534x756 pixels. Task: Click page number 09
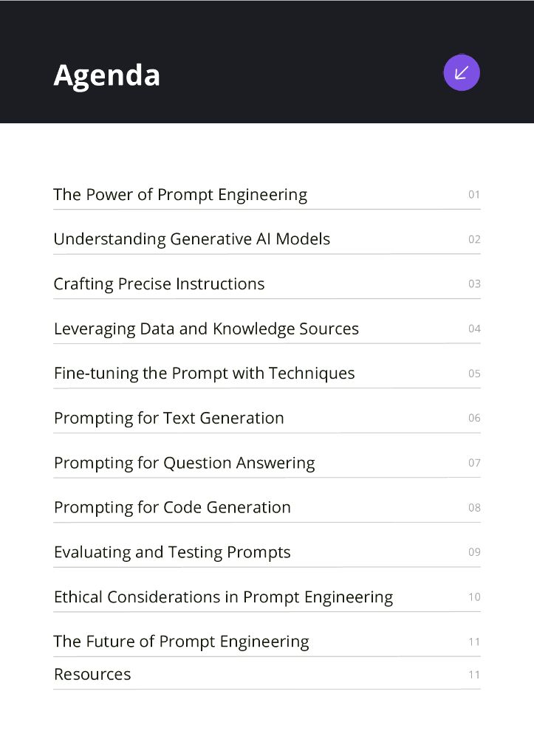[474, 552]
